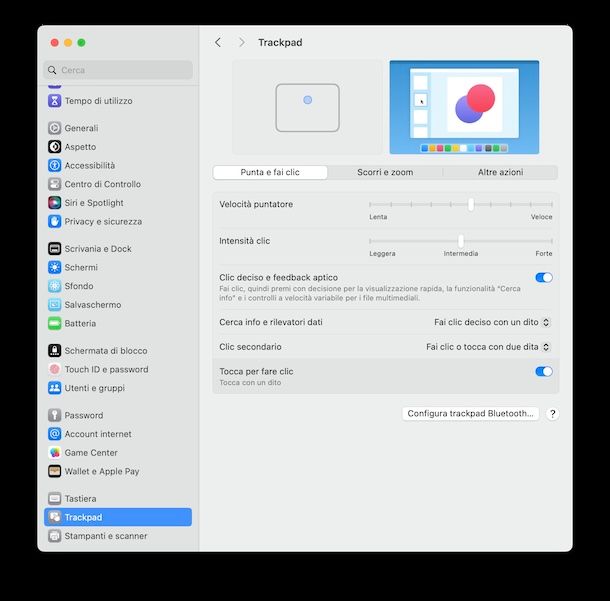Viewport: 610px width, 601px height.
Task: Click the Lenta slider label
Action: pos(378,217)
